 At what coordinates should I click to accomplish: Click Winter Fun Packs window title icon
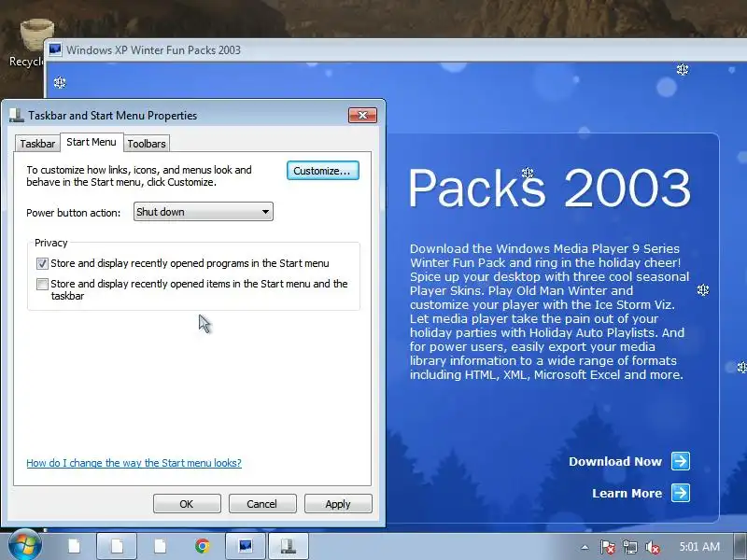point(55,49)
